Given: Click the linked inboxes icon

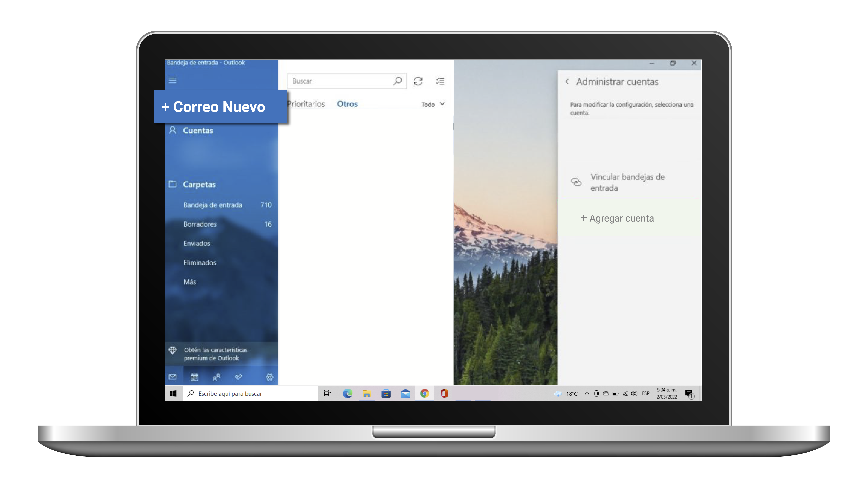Looking at the screenshot, I should click(x=576, y=182).
